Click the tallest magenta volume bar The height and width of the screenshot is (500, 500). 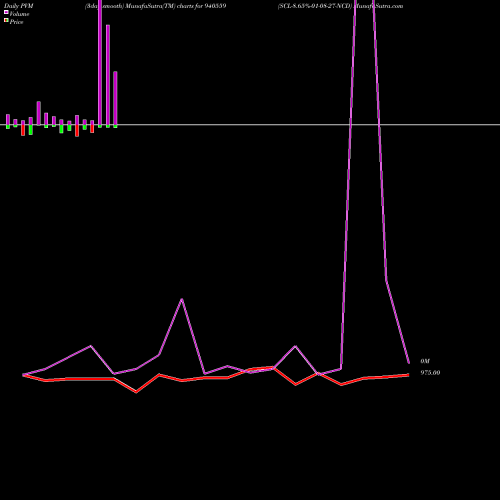[x=100, y=62]
